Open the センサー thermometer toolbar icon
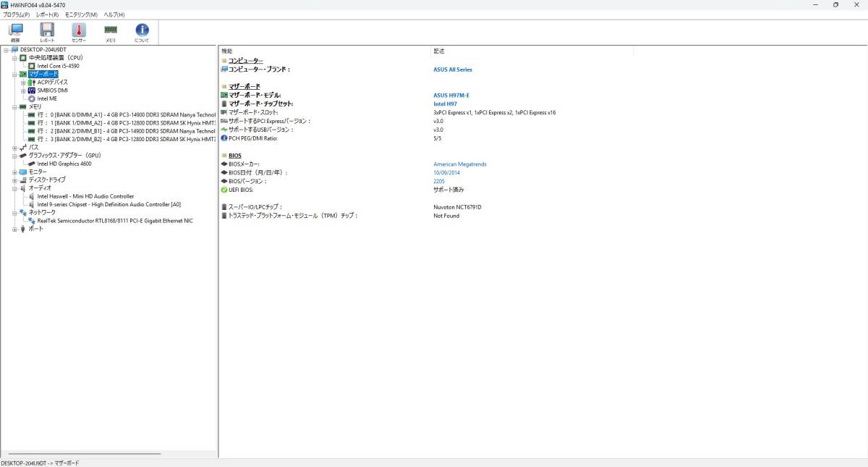This screenshot has width=868, height=467. [79, 33]
